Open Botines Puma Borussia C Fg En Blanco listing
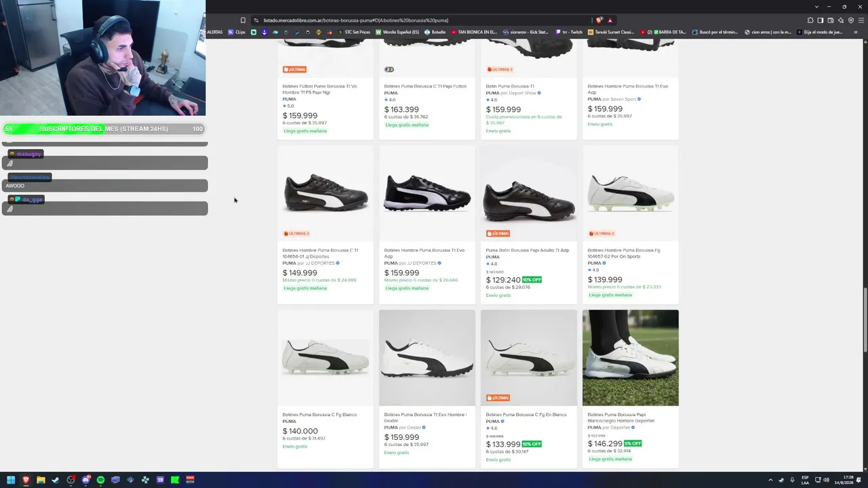This screenshot has width=868, height=488. point(526,415)
